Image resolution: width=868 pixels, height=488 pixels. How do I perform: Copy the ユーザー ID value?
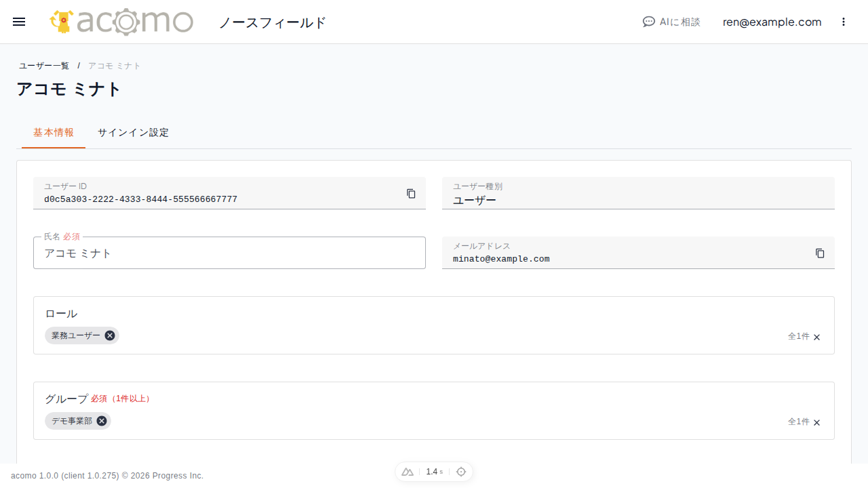[411, 193]
